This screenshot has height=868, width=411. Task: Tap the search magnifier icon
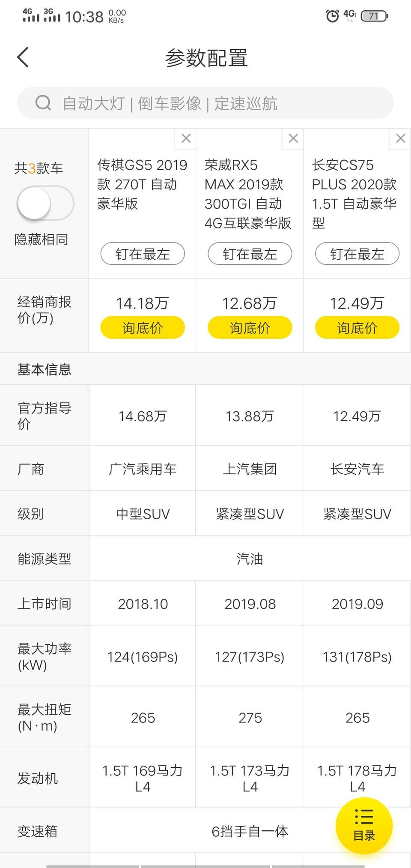(x=43, y=103)
